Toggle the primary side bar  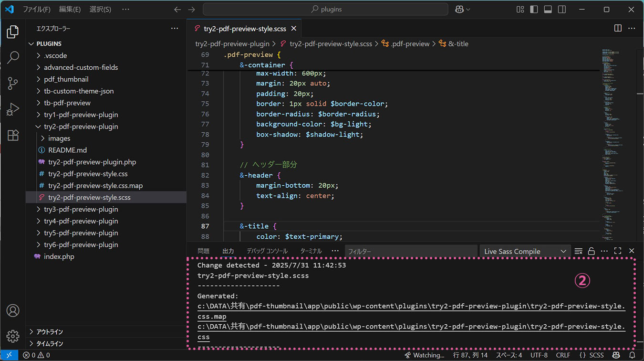coord(534,9)
